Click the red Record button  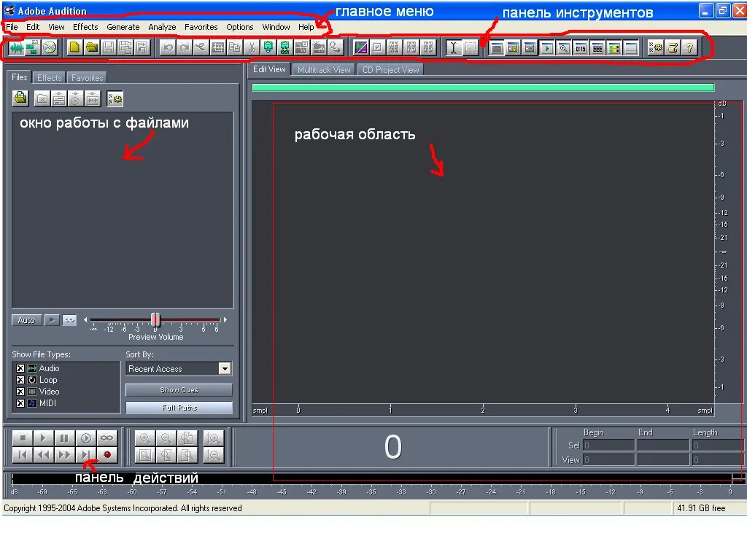(107, 455)
